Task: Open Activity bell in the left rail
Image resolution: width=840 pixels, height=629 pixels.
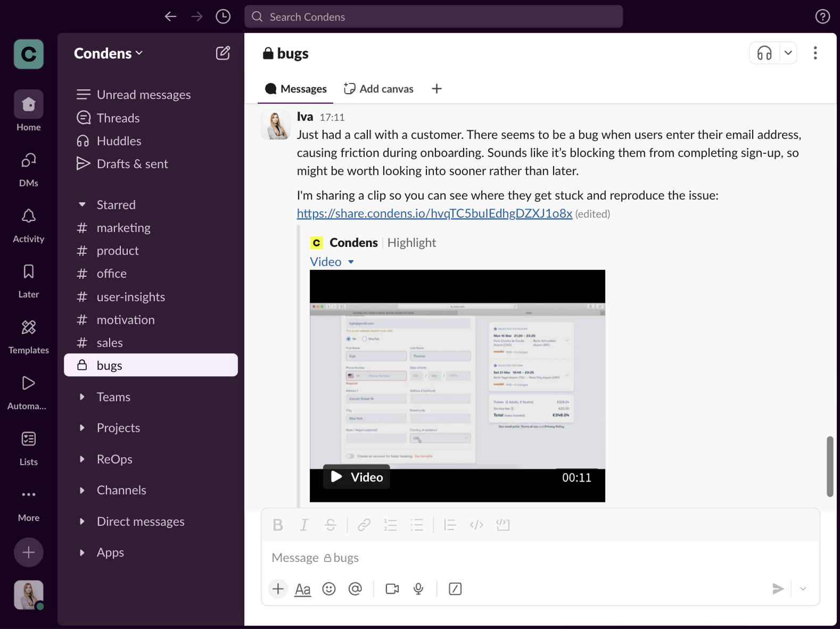Action: coord(29,226)
